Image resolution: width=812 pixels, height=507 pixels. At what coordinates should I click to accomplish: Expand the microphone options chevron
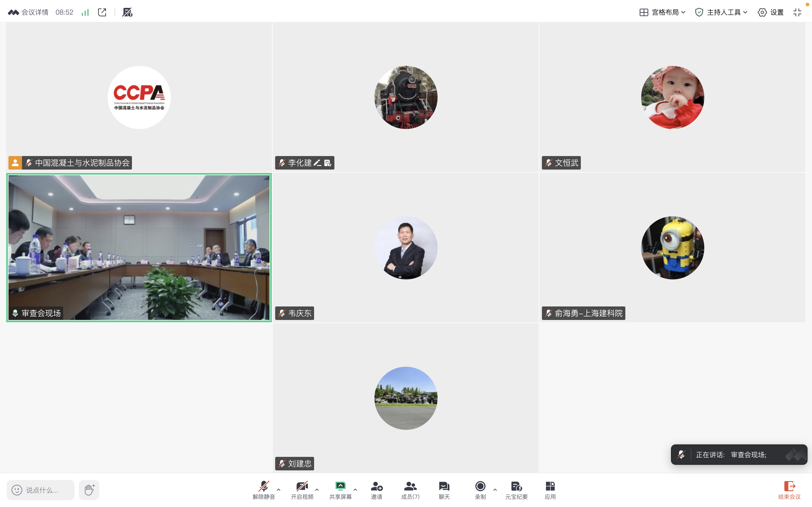pyautogui.click(x=278, y=490)
